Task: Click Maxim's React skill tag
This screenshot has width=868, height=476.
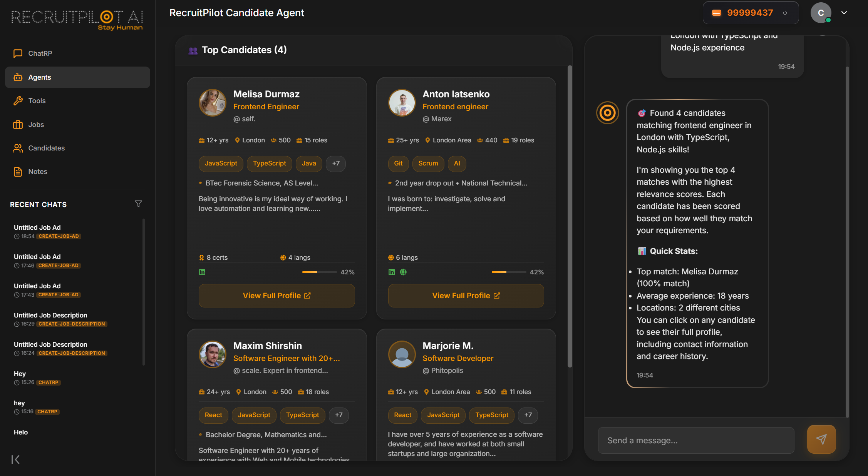Action: click(213, 415)
